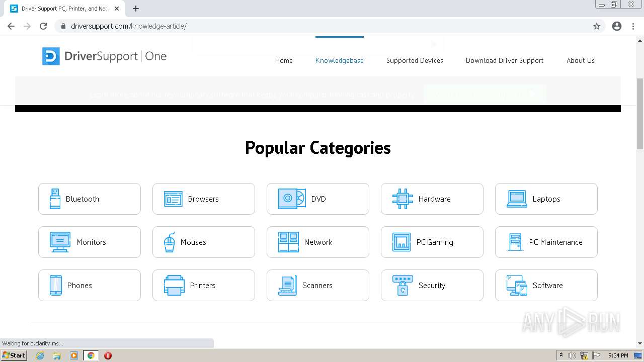The image size is (644, 362).
Task: Open the taskbar file explorer folder icon
Action: coord(57,355)
